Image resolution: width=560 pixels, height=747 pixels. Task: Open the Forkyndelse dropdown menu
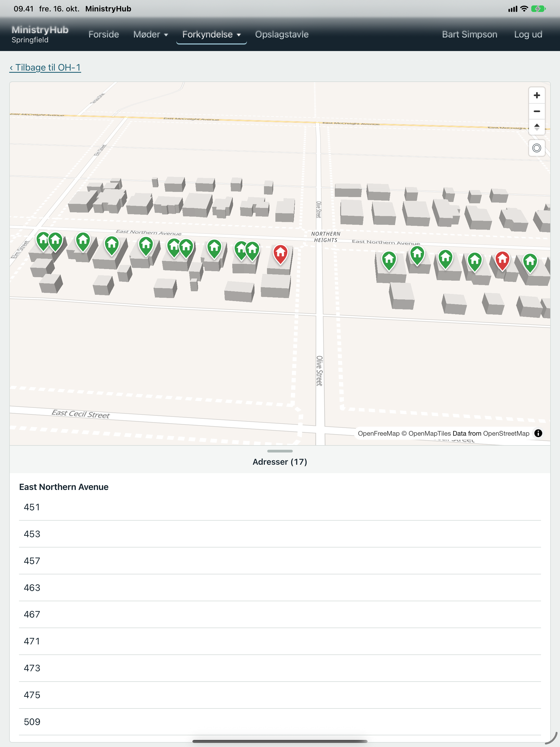211,34
